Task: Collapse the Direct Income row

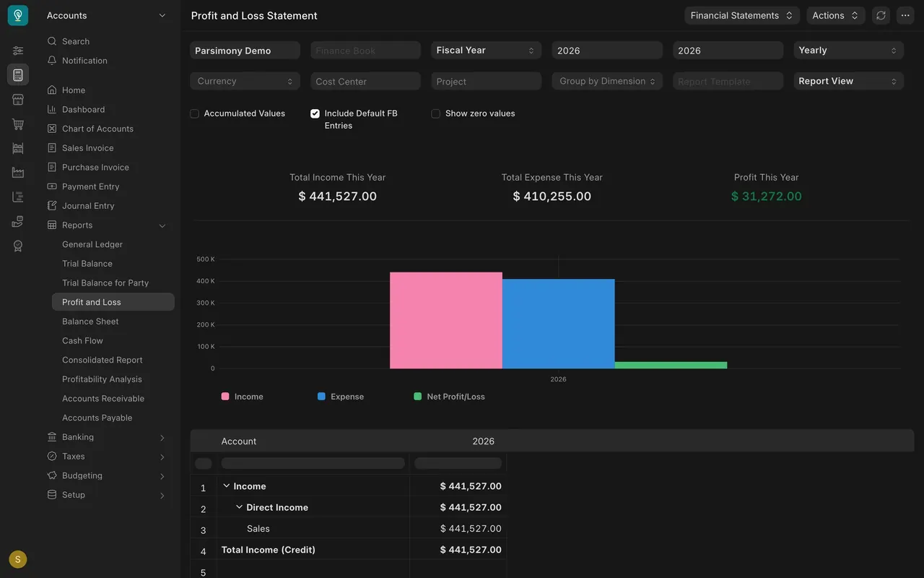Action: (x=240, y=507)
